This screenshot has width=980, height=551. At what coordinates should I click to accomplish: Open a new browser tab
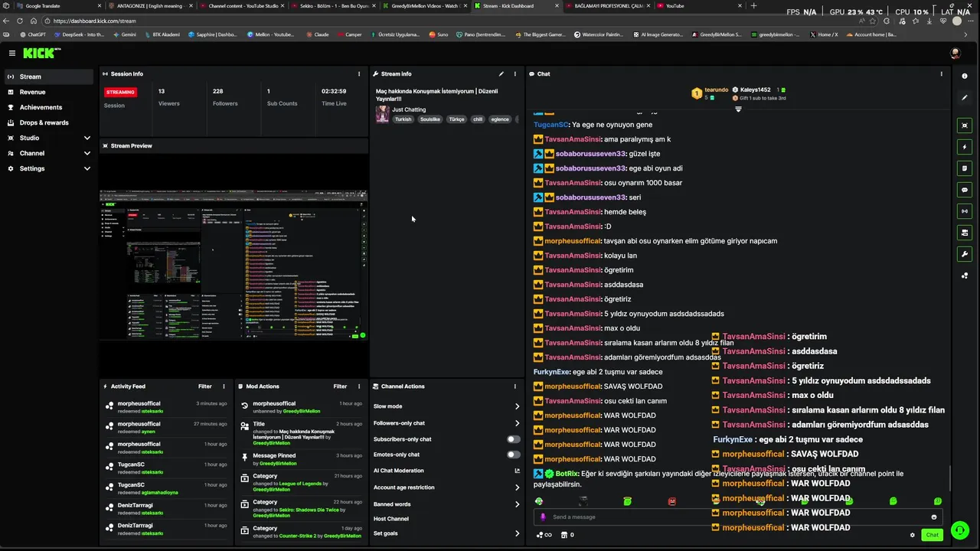coord(753,6)
